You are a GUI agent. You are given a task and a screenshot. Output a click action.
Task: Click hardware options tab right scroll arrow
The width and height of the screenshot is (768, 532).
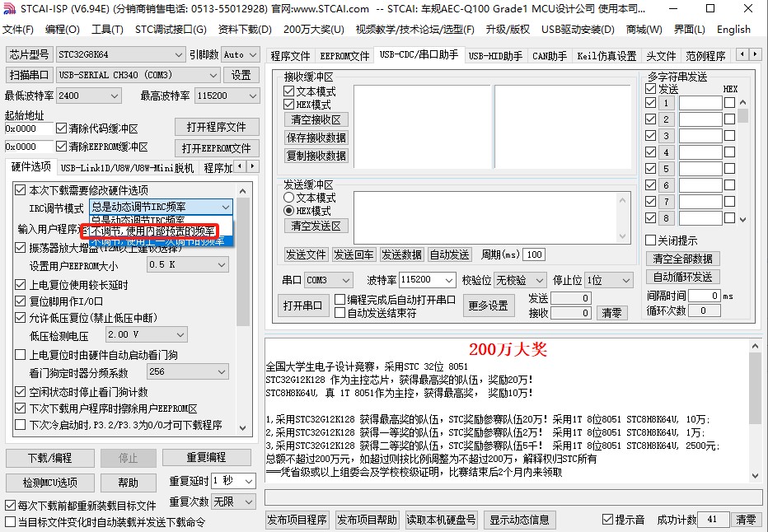tap(253, 166)
